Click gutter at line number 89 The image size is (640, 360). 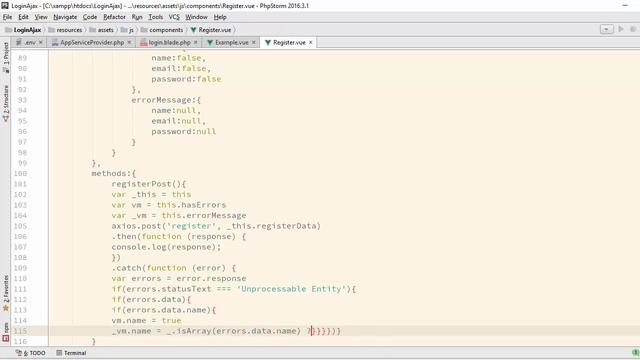pos(22,58)
